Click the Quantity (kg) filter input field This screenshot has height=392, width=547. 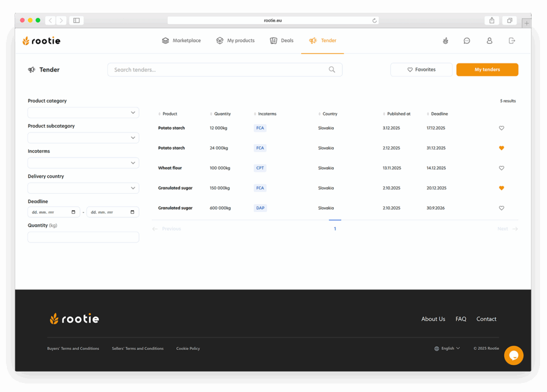83,237
